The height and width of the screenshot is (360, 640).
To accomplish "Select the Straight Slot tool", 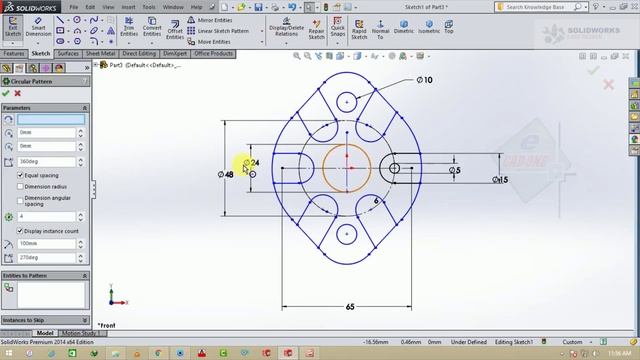I will tap(60, 41).
